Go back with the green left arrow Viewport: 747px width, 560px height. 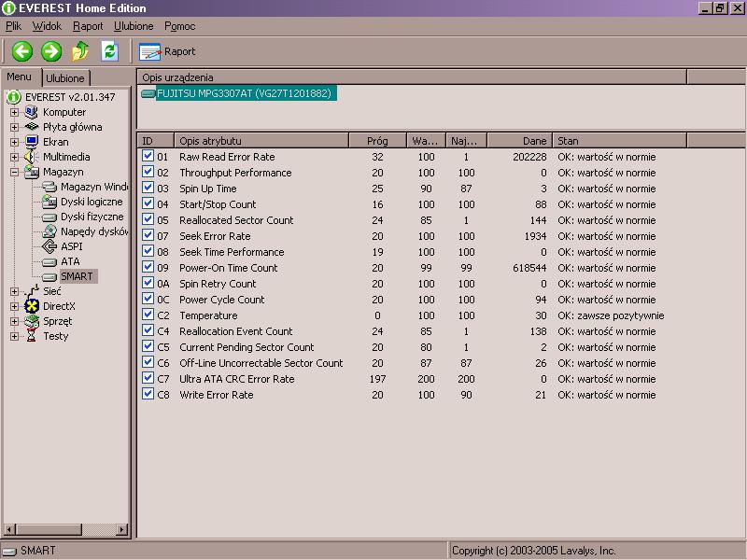pyautogui.click(x=21, y=51)
